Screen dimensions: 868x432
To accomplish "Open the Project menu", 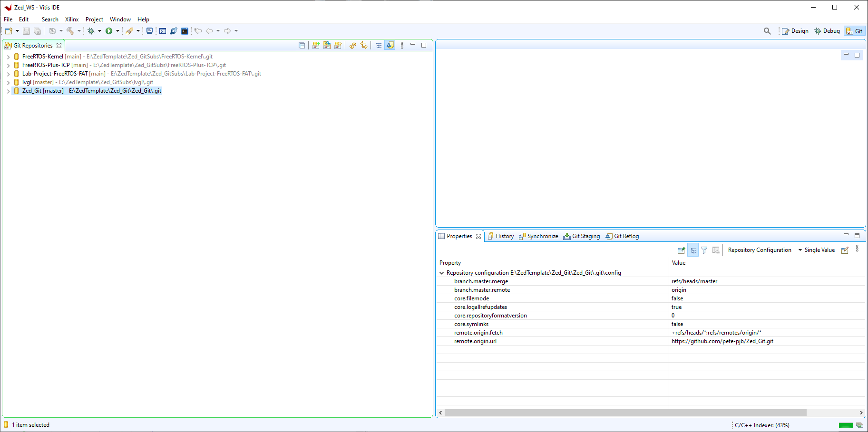I will click(x=94, y=19).
